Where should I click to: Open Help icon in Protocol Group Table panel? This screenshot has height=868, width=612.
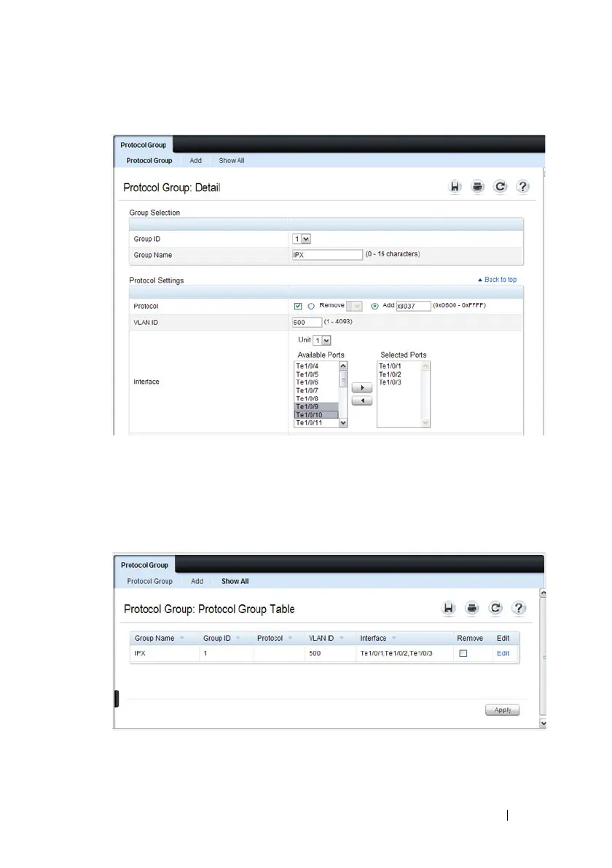(519, 608)
